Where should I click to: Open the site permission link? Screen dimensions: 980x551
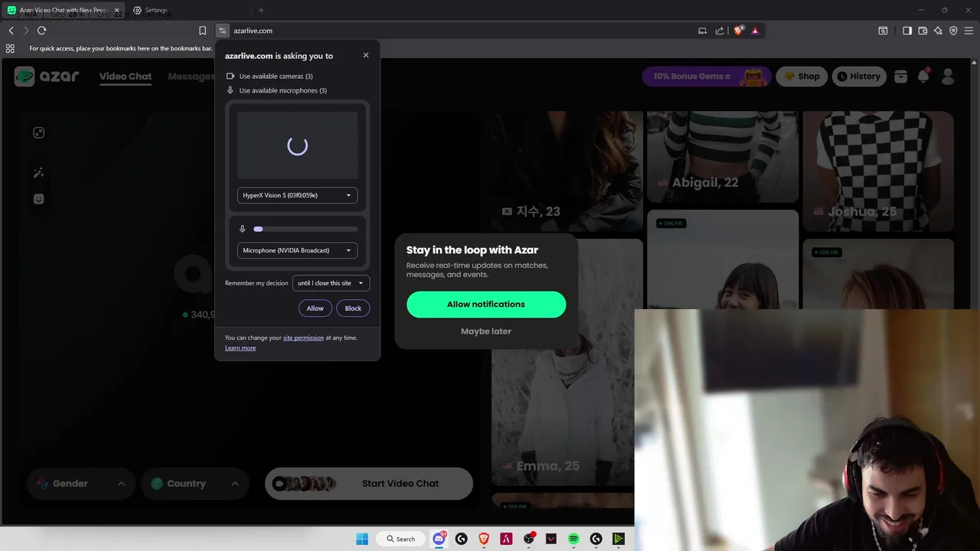(303, 337)
